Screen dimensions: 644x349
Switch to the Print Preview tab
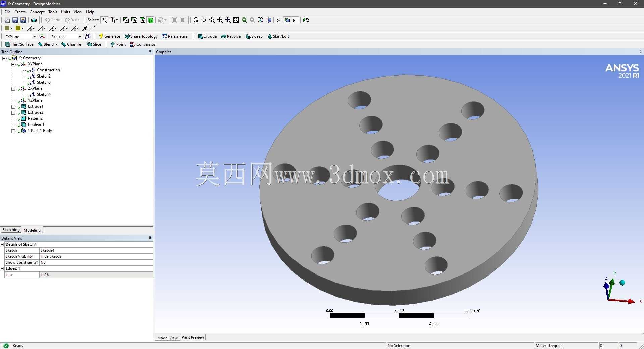193,337
